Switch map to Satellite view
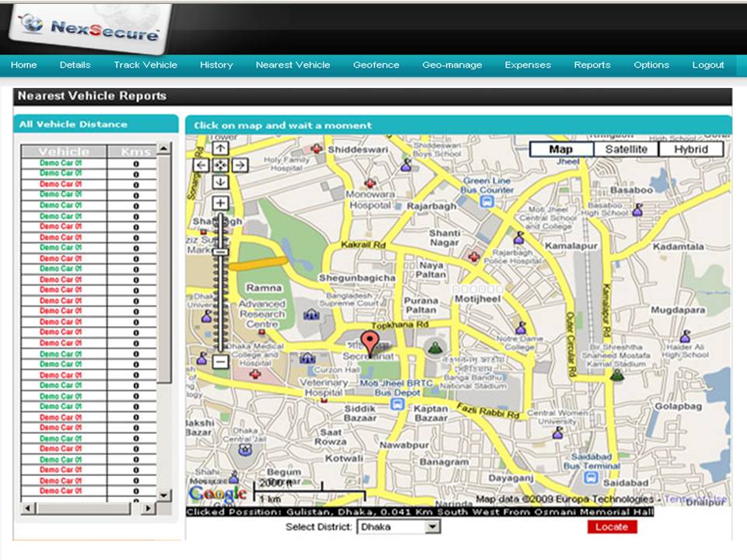The height and width of the screenshot is (560, 747). click(626, 149)
